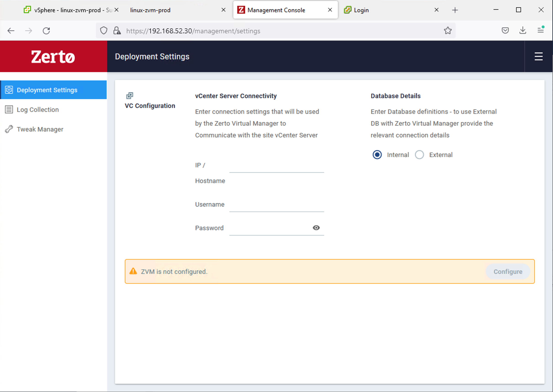The image size is (553, 392).
Task: Close the vSphere tab
Action: (x=116, y=10)
